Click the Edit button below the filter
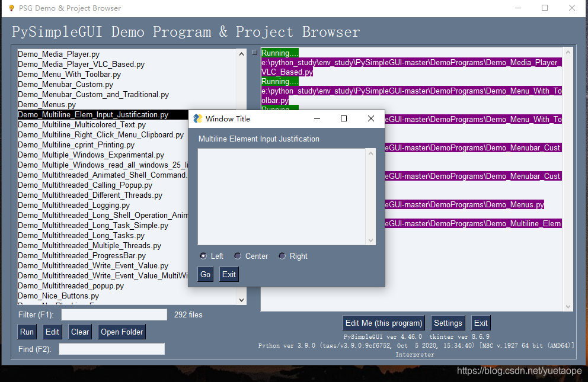This screenshot has width=588, height=382. [52, 332]
